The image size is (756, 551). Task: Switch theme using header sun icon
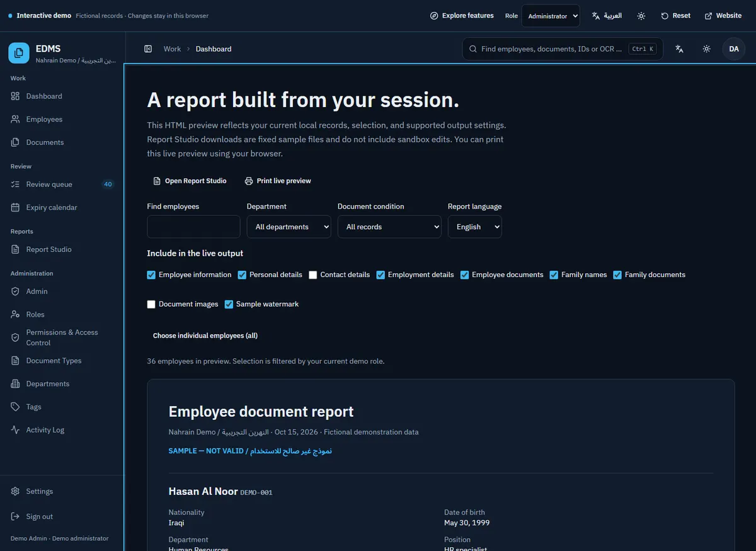tap(707, 49)
